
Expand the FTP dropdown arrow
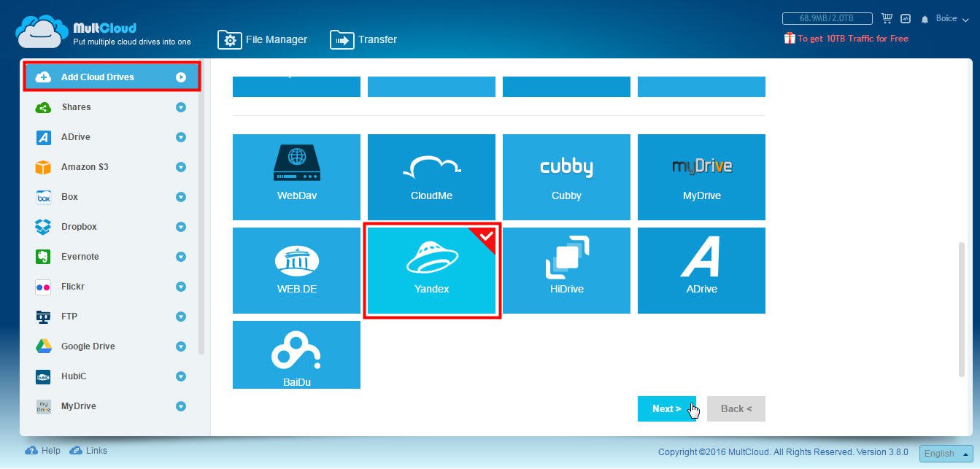[181, 317]
